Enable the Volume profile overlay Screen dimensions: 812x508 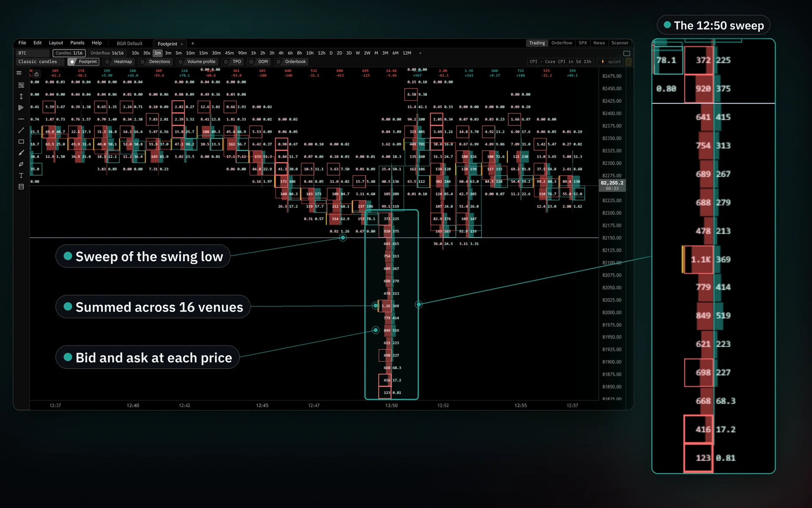coord(197,62)
